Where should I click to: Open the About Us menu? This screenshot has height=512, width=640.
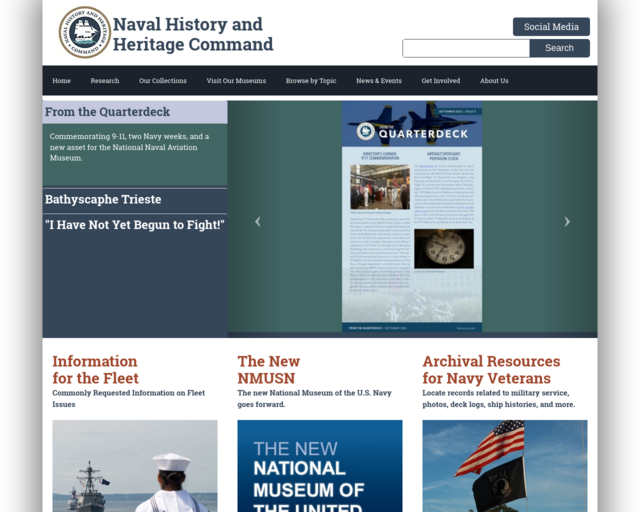click(494, 81)
